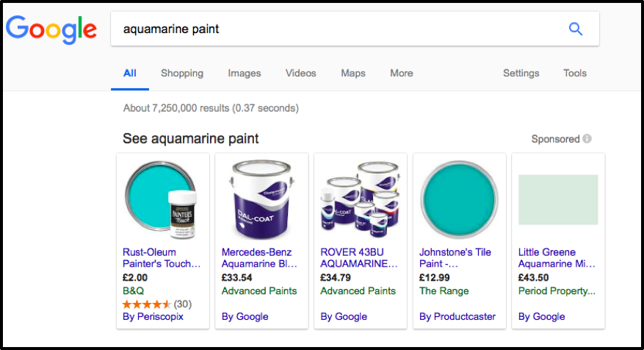The width and height of the screenshot is (644, 350).
Task: Expand the Tools options
Action: [575, 73]
